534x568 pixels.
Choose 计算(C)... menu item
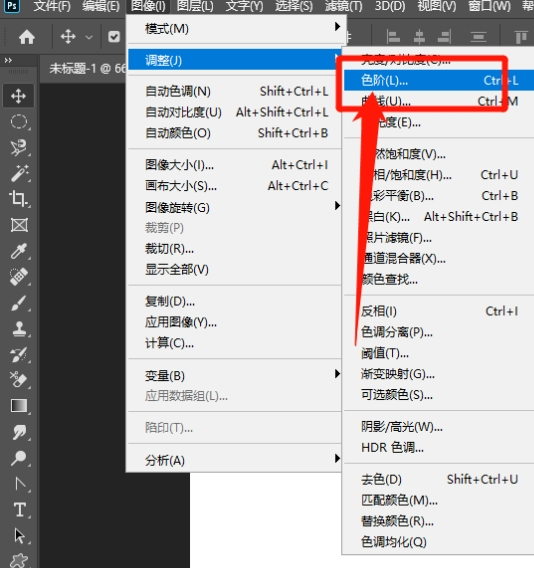point(235,343)
